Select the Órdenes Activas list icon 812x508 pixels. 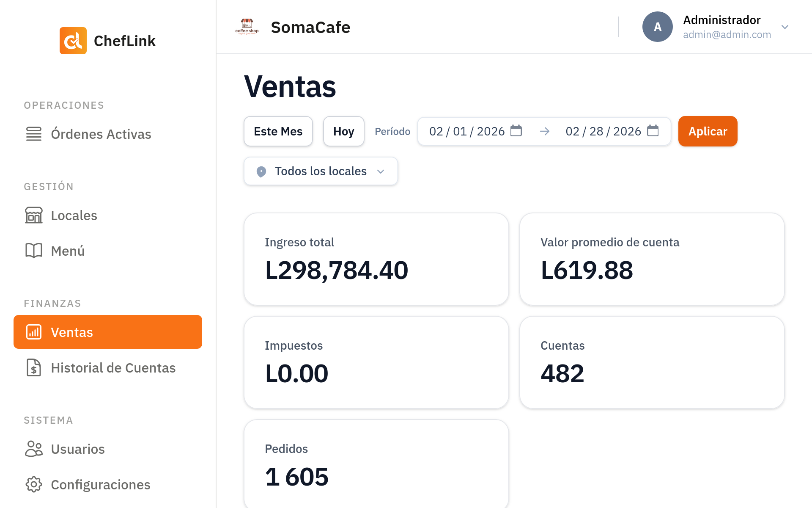pos(33,134)
